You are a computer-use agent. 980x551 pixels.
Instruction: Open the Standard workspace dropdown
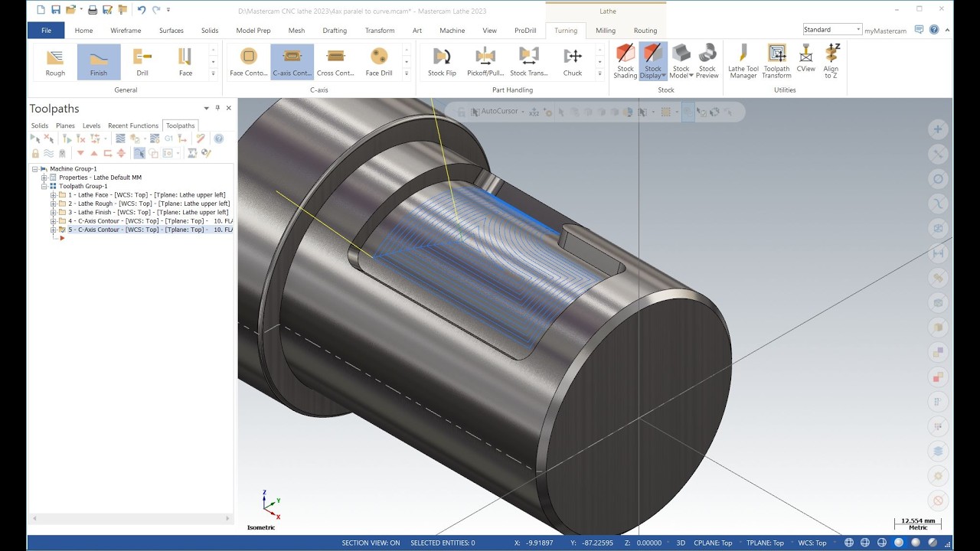pyautogui.click(x=858, y=30)
